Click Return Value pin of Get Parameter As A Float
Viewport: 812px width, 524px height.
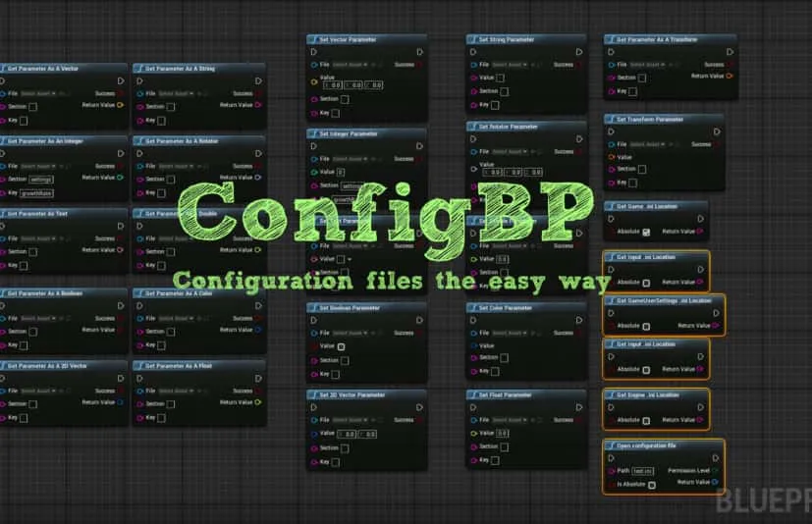[x=258, y=402]
